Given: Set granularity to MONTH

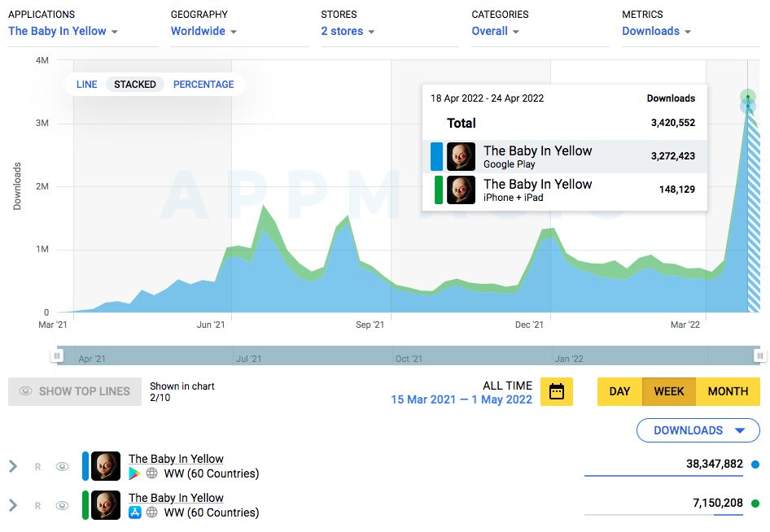Looking at the screenshot, I should [x=728, y=391].
